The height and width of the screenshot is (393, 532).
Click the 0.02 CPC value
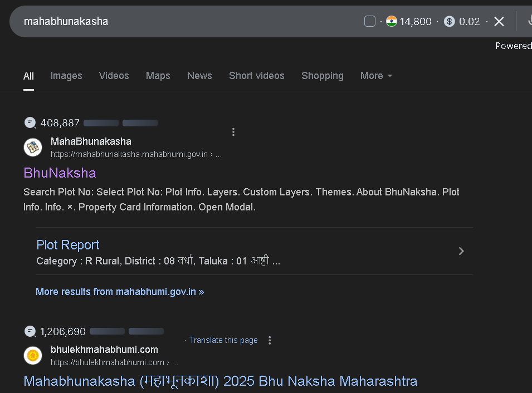[x=469, y=21]
